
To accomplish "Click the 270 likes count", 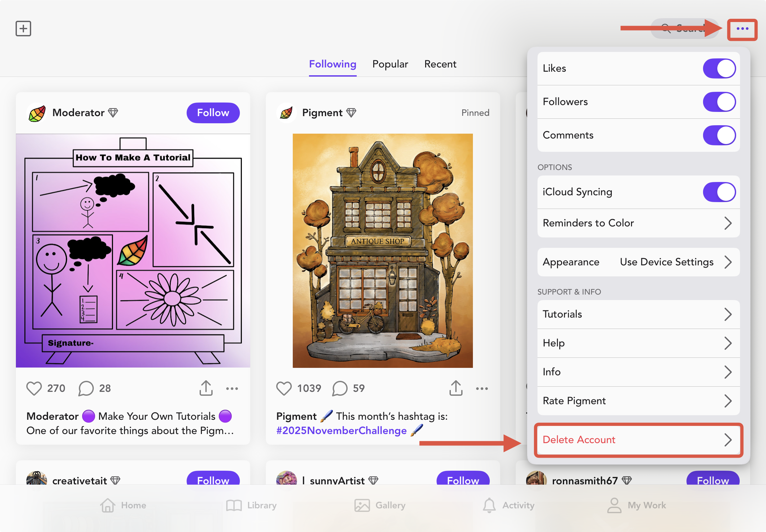I will click(x=56, y=389).
